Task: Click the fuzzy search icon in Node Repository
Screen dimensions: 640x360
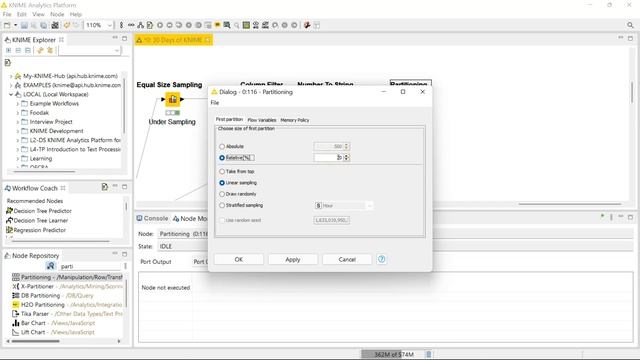Action: tap(51, 266)
